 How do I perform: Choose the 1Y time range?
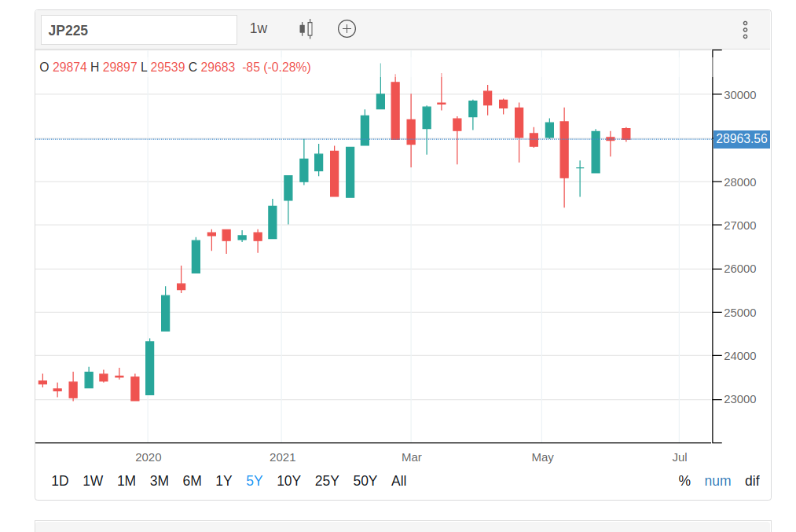coord(224,481)
